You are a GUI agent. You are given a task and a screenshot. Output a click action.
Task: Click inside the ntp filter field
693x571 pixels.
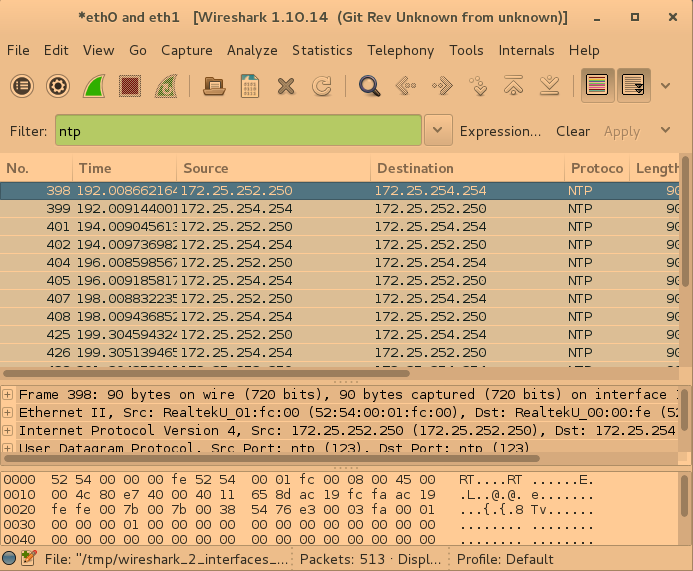[238, 131]
